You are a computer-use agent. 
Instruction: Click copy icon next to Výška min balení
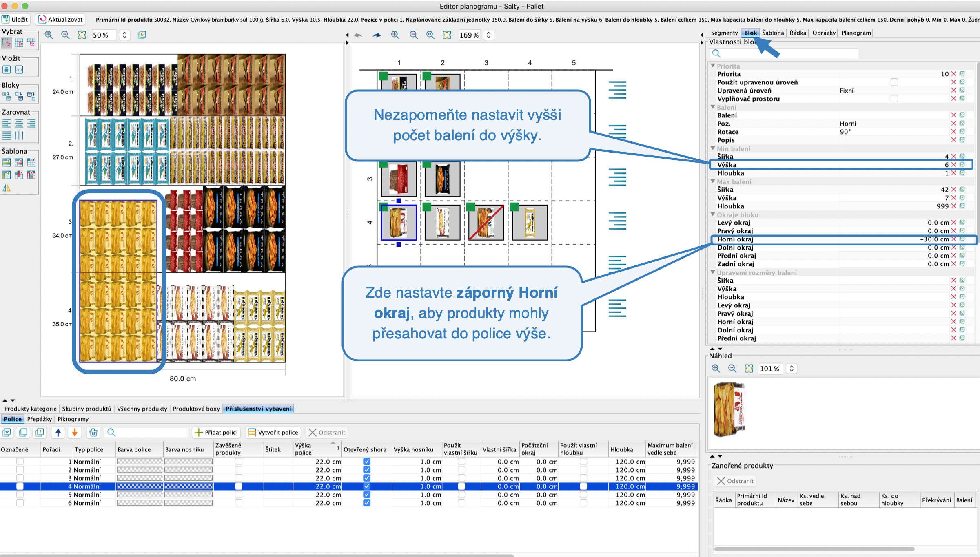tap(962, 165)
